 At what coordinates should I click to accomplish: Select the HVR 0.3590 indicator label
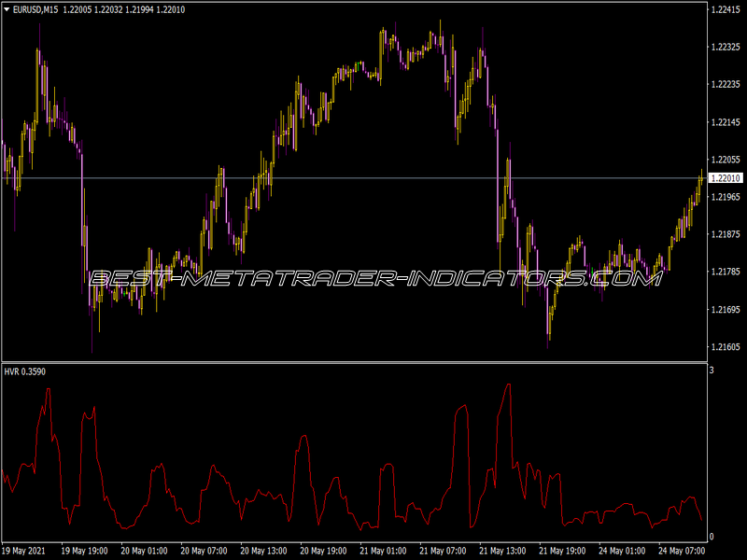click(25, 371)
